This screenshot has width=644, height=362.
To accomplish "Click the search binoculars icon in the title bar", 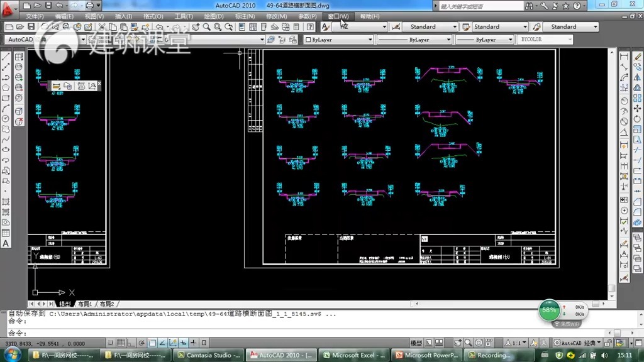I will pyautogui.click(x=529, y=6).
